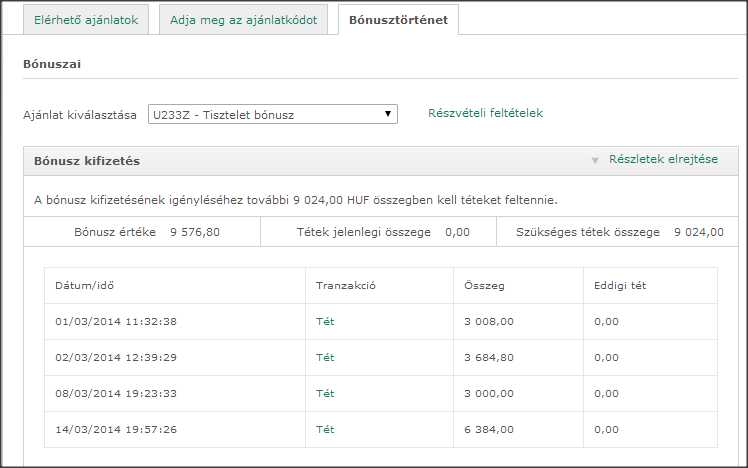Viewport: 748px width, 468px height.
Task: Open the Elérhető ajánlatok tab
Action: pos(86,20)
